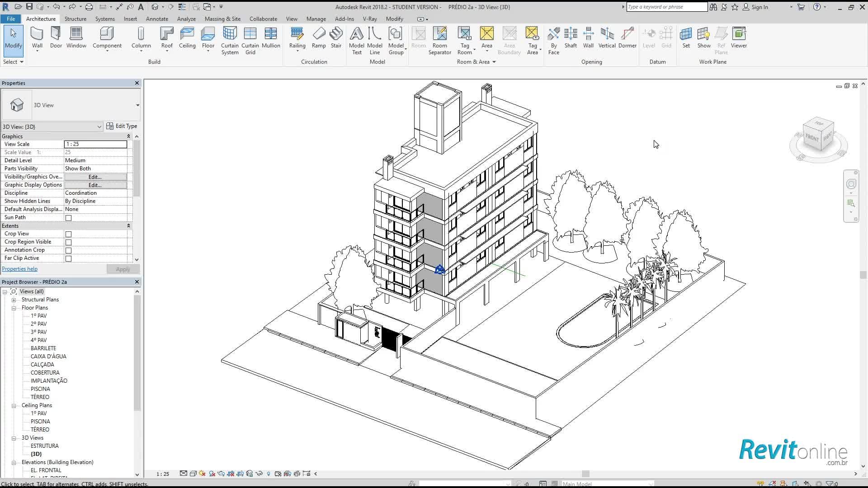Click Graphic Display Options Edit button
The height and width of the screenshot is (488, 868).
[x=95, y=185]
